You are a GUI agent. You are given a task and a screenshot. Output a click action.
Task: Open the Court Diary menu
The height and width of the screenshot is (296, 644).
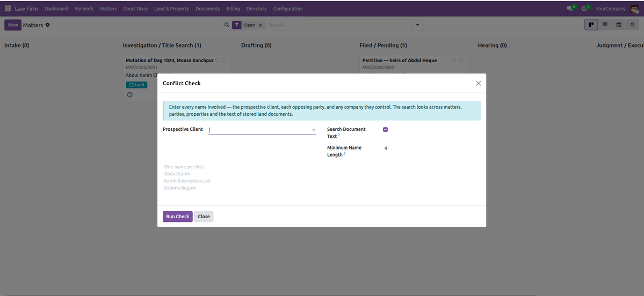point(135,9)
